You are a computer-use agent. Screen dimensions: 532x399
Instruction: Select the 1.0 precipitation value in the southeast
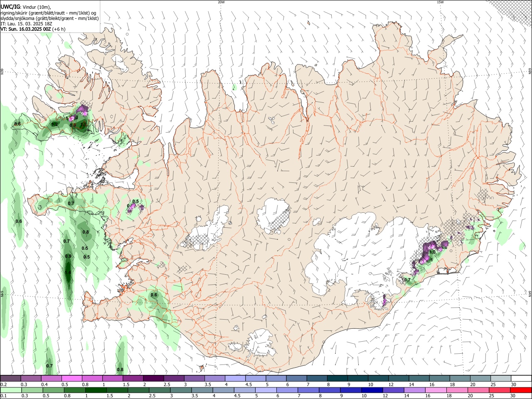click(x=432, y=252)
